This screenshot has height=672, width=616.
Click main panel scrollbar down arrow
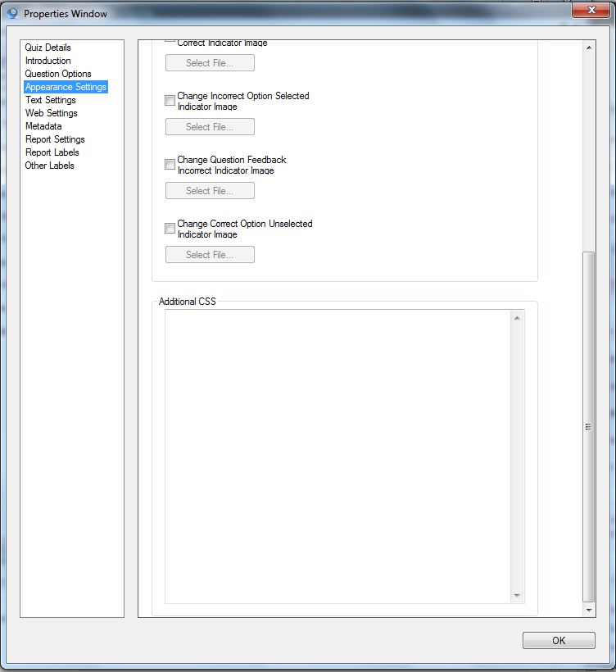point(589,610)
